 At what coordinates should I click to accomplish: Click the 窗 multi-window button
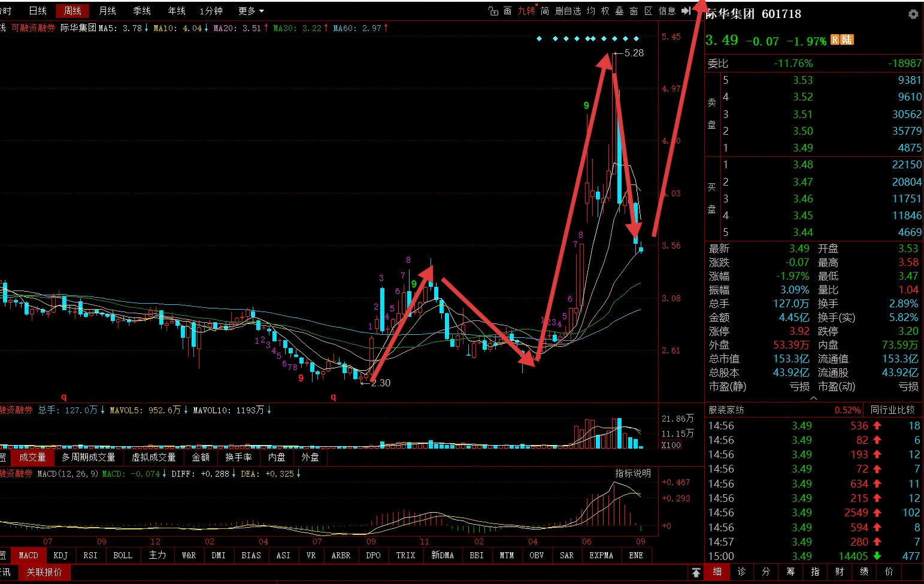[634, 11]
